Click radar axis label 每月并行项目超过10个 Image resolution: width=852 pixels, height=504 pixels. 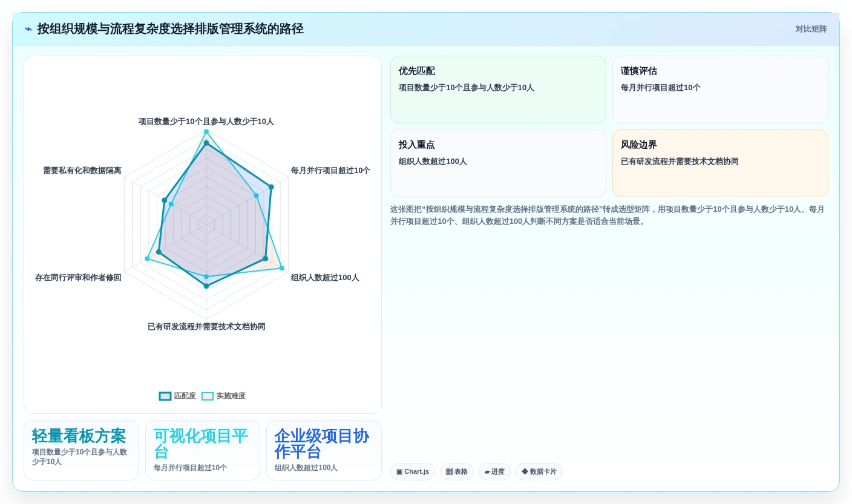[x=330, y=171]
